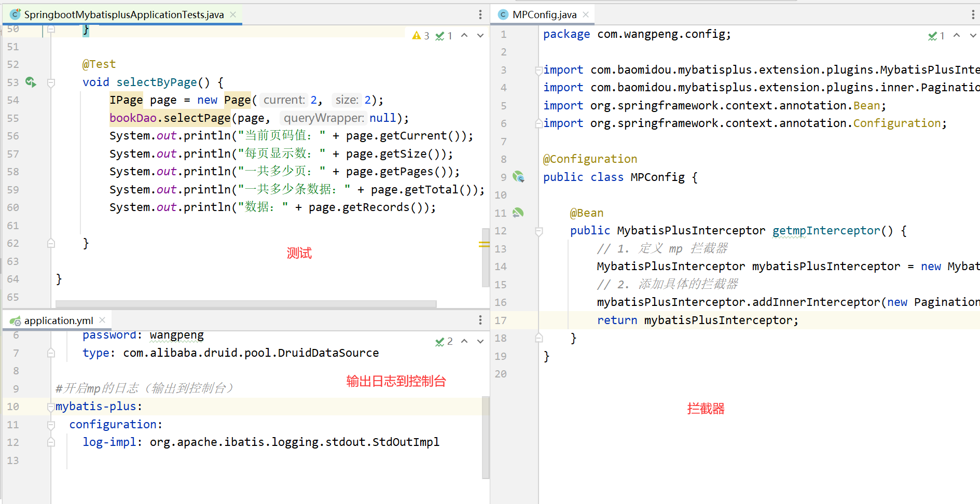The height and width of the screenshot is (504, 980).
Task: Run the selectByPage test from gutter icon
Action: point(31,82)
